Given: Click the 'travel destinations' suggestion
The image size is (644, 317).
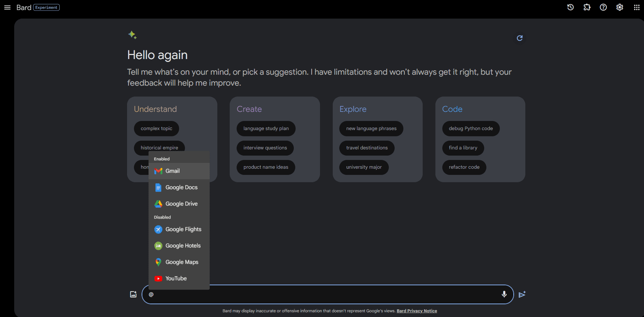Looking at the screenshot, I should pyautogui.click(x=367, y=148).
